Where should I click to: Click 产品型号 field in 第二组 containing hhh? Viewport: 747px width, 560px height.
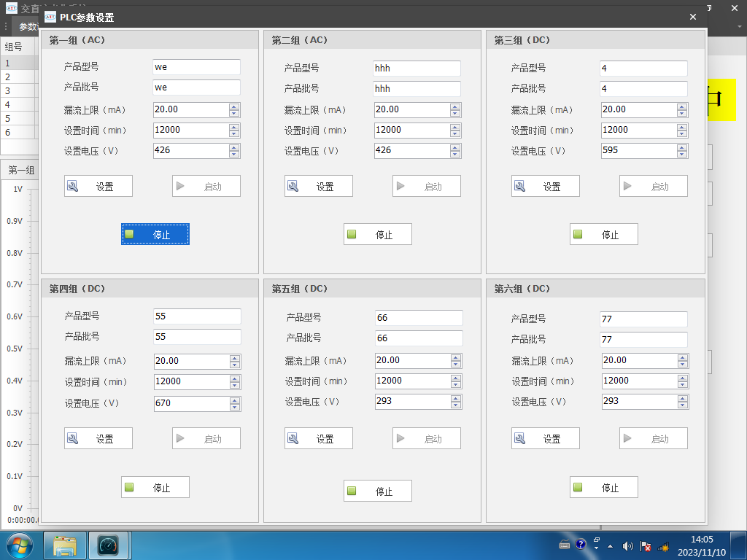coord(417,68)
